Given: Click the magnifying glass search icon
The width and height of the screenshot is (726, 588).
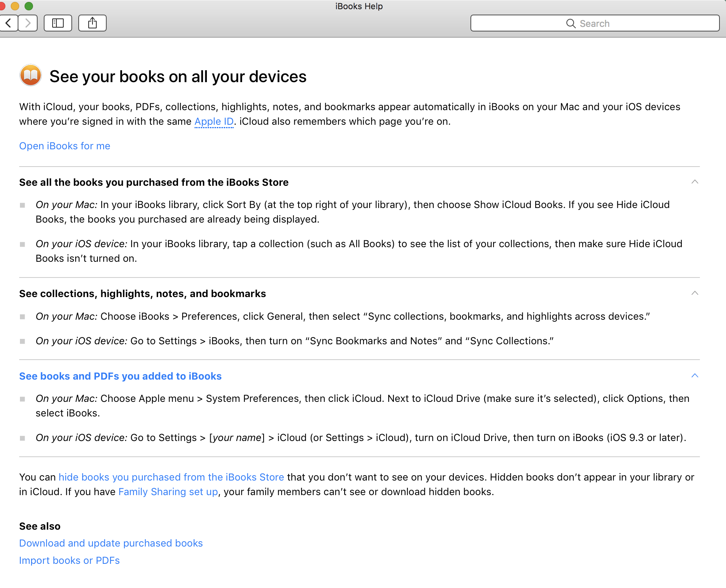Looking at the screenshot, I should point(571,23).
